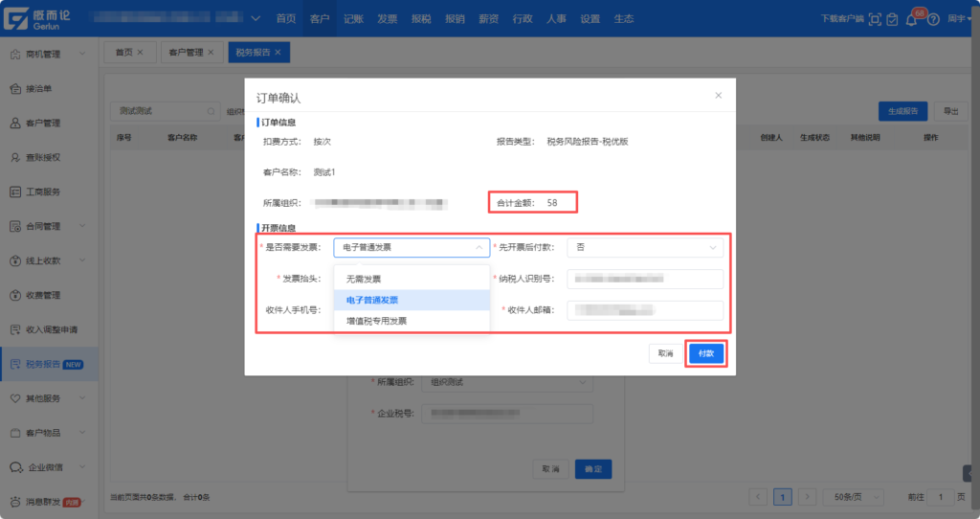Viewport: 980px width, 519px height.
Task: Open the clipboard task icon in header
Action: pos(892,19)
